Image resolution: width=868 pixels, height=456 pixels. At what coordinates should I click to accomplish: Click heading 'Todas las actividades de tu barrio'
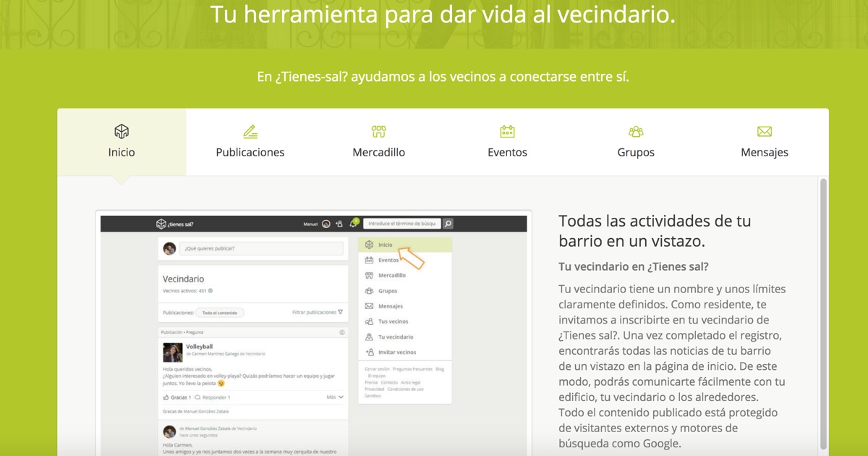[x=655, y=231]
